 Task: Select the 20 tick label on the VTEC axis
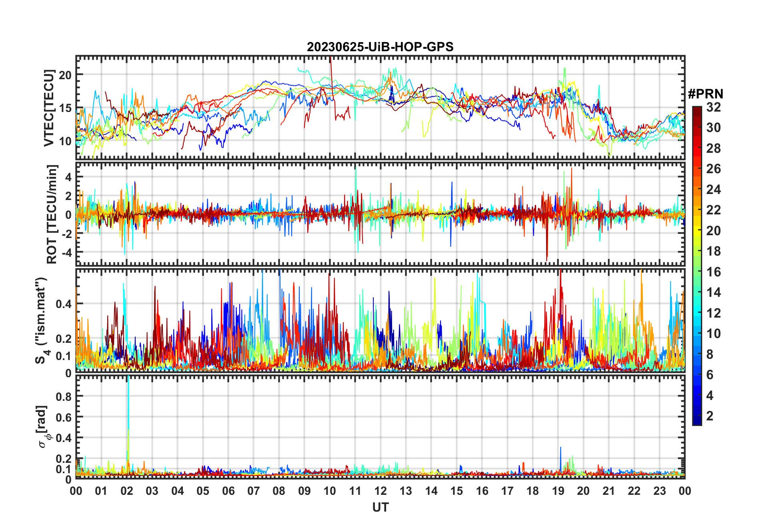pyautogui.click(x=65, y=75)
